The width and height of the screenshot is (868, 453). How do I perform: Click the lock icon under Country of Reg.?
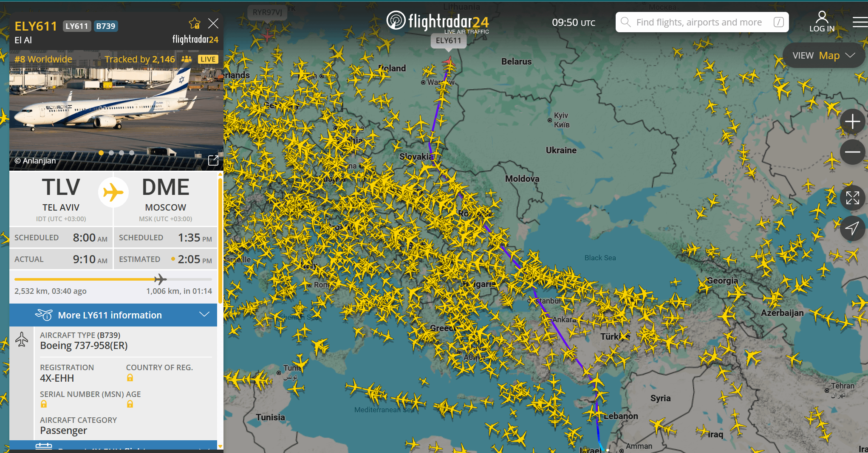click(x=130, y=378)
